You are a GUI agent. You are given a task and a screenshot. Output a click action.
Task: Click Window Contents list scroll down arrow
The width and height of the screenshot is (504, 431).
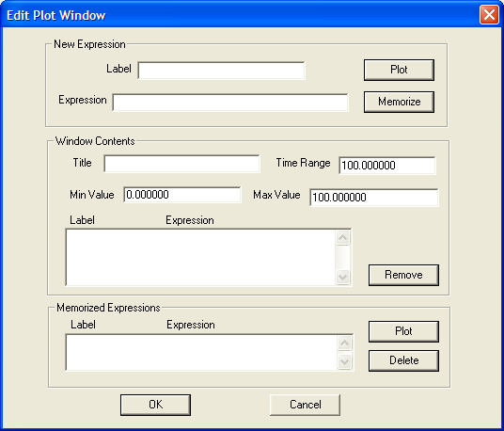[x=342, y=277]
